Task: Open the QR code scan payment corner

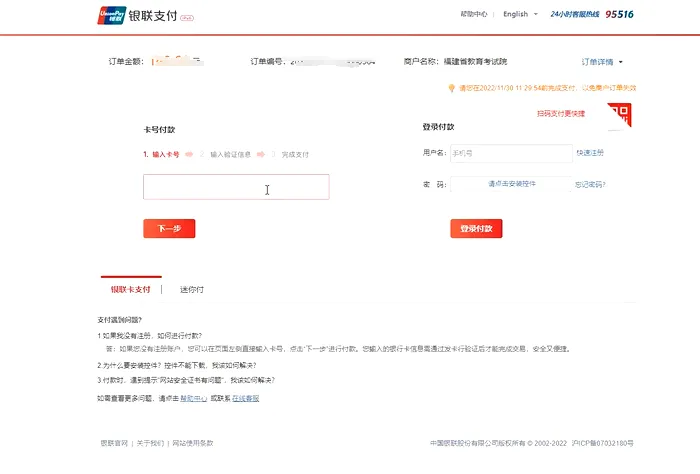Action: (x=620, y=114)
